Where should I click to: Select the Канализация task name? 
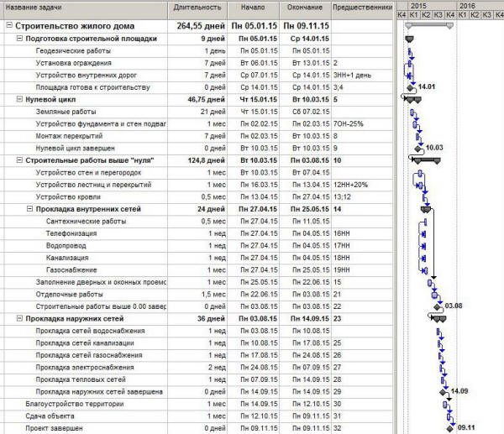coord(67,258)
